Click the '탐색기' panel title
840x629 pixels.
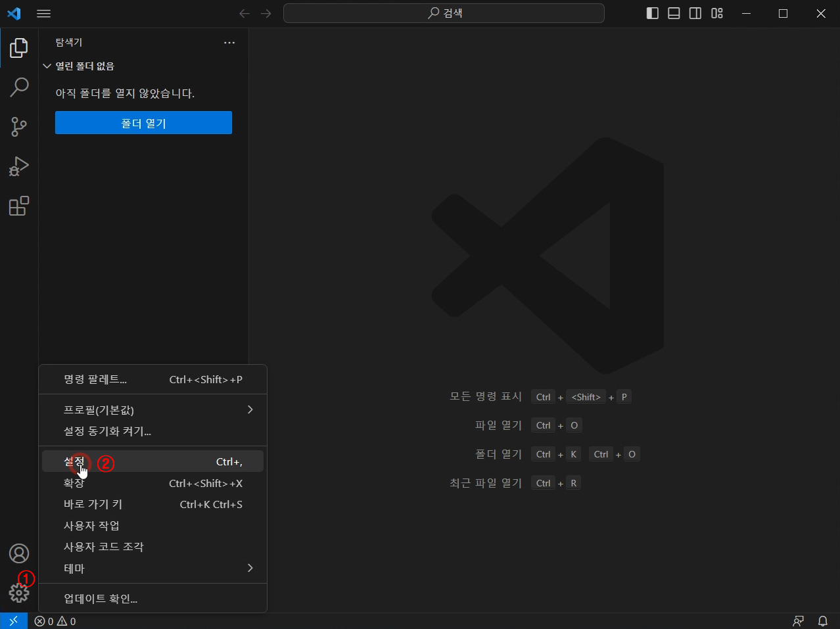69,43
